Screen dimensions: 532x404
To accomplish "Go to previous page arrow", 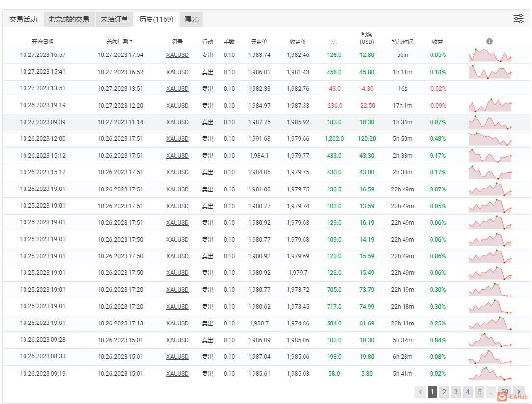I will click(420, 392).
